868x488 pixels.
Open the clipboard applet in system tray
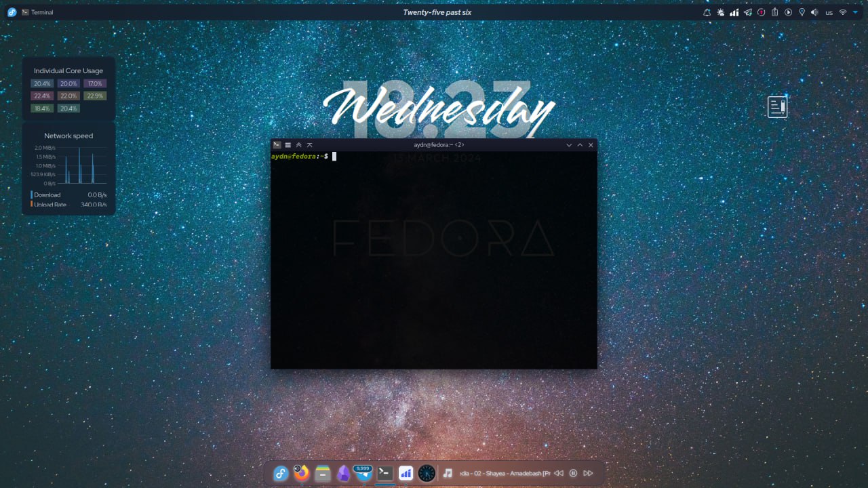tap(774, 12)
